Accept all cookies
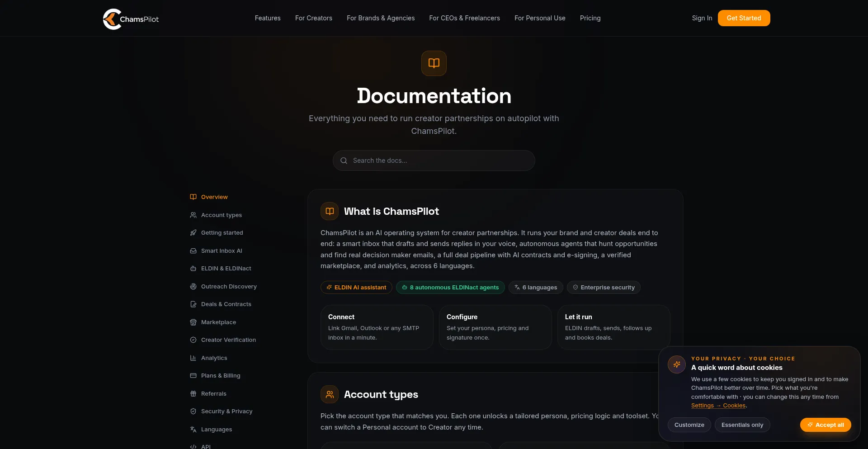868x449 pixels. tap(826, 425)
